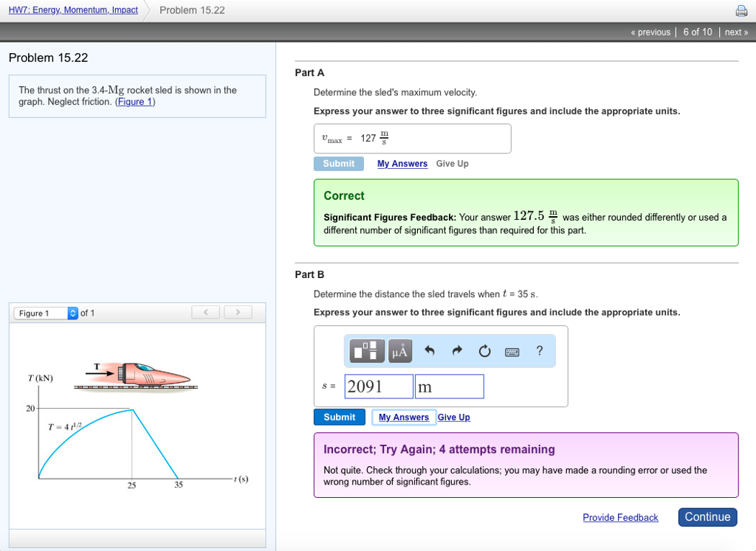Redo the equation edit

pos(456,350)
